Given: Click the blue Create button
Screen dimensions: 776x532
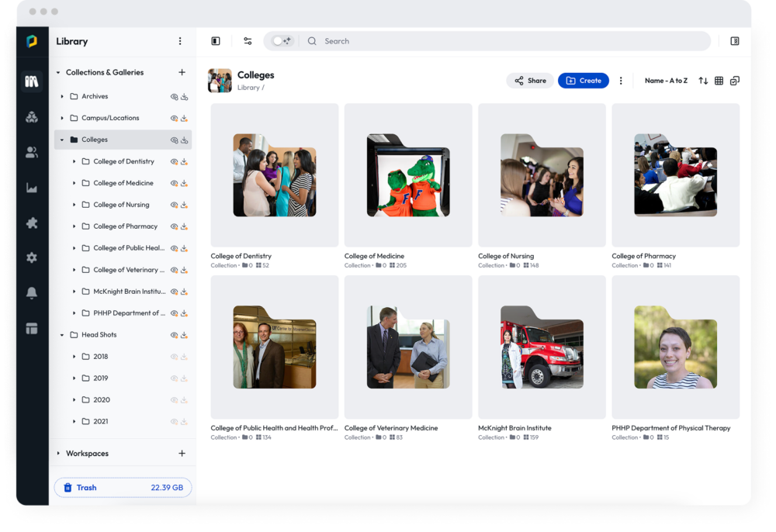Looking at the screenshot, I should click(x=584, y=81).
